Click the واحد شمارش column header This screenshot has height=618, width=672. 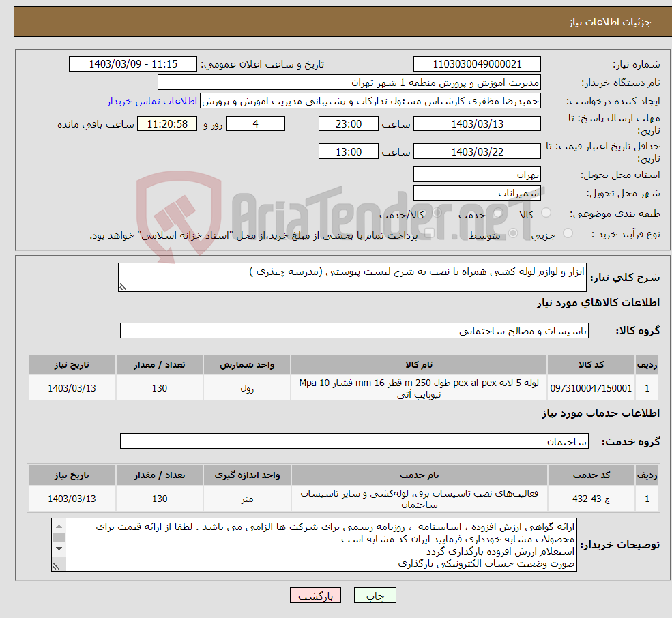click(x=247, y=364)
